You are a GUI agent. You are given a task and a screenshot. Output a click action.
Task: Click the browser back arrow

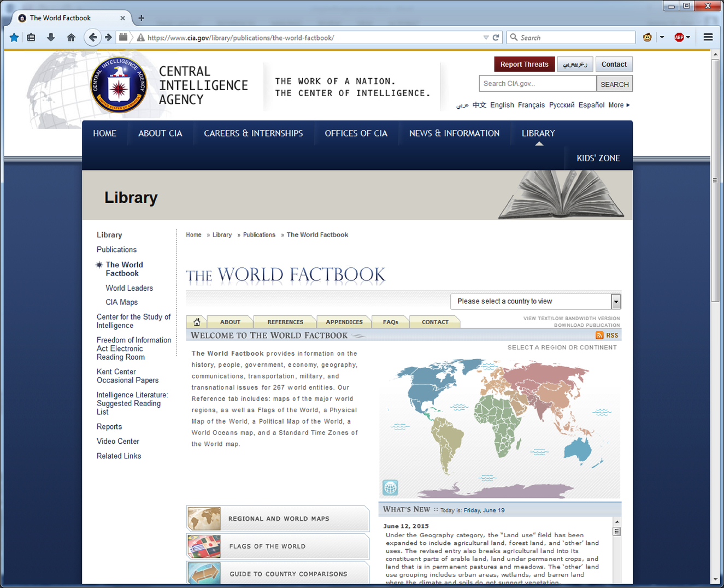[x=93, y=37]
